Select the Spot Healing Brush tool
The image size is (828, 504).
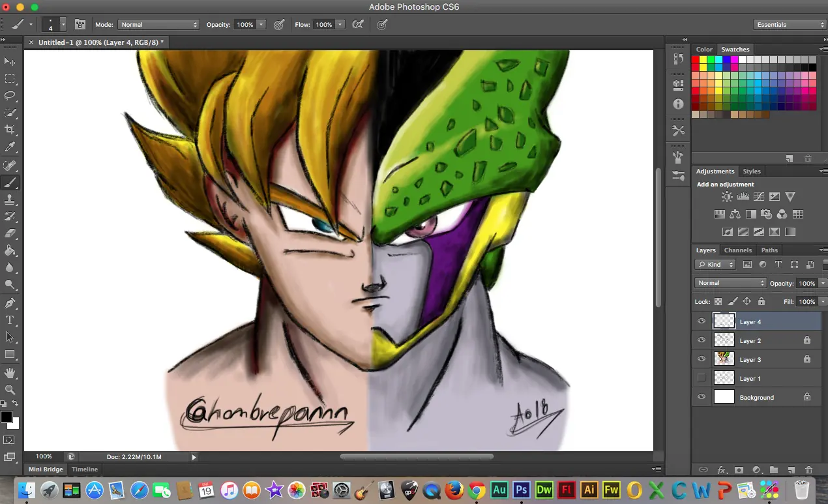point(10,166)
